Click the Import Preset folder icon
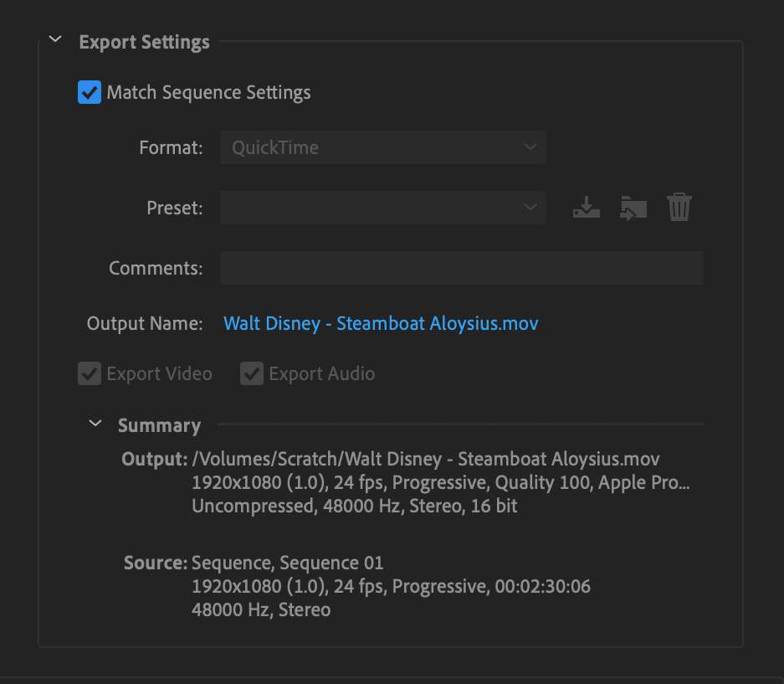The height and width of the screenshot is (684, 784). pyautogui.click(x=633, y=208)
